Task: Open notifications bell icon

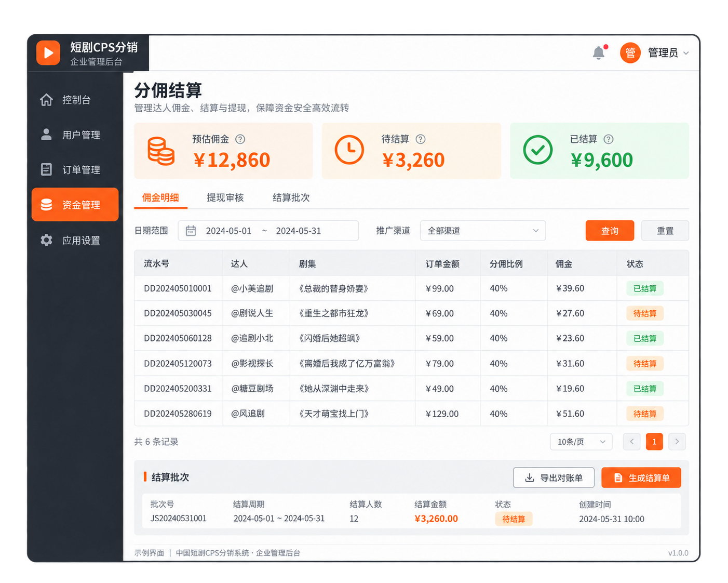Action: [599, 53]
